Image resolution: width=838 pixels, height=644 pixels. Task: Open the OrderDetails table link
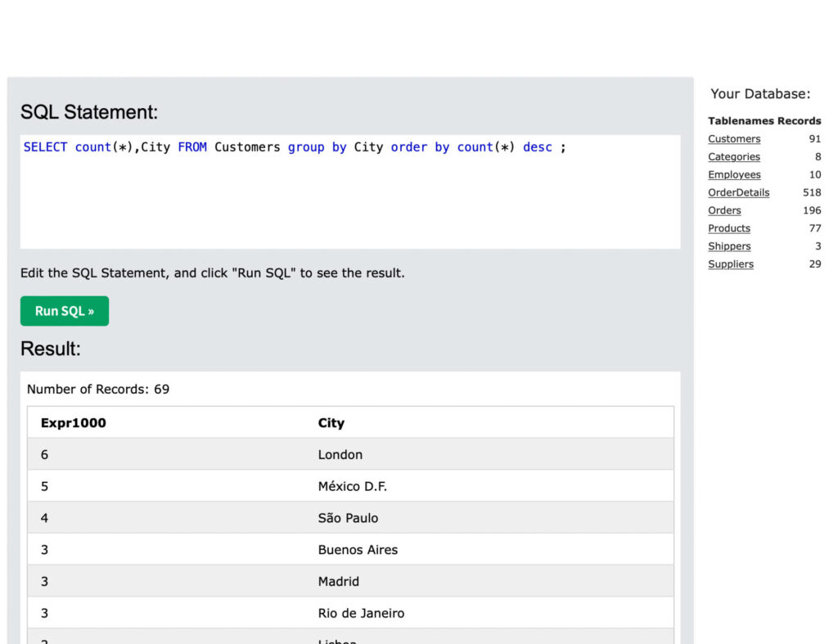738,193
